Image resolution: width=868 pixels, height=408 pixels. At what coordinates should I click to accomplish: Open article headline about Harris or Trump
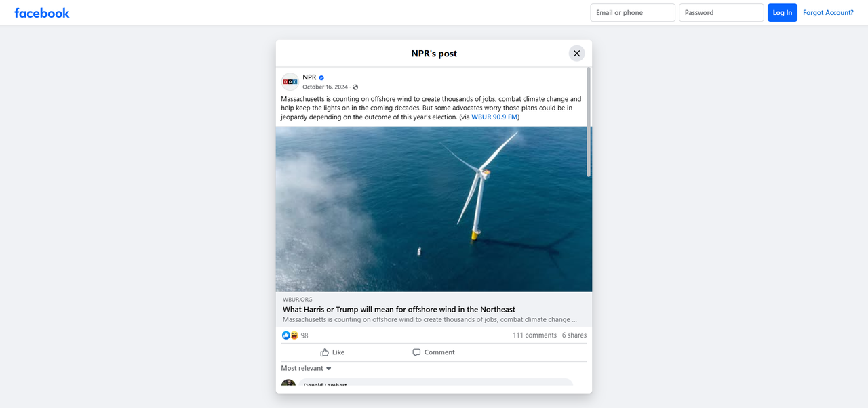click(x=399, y=310)
